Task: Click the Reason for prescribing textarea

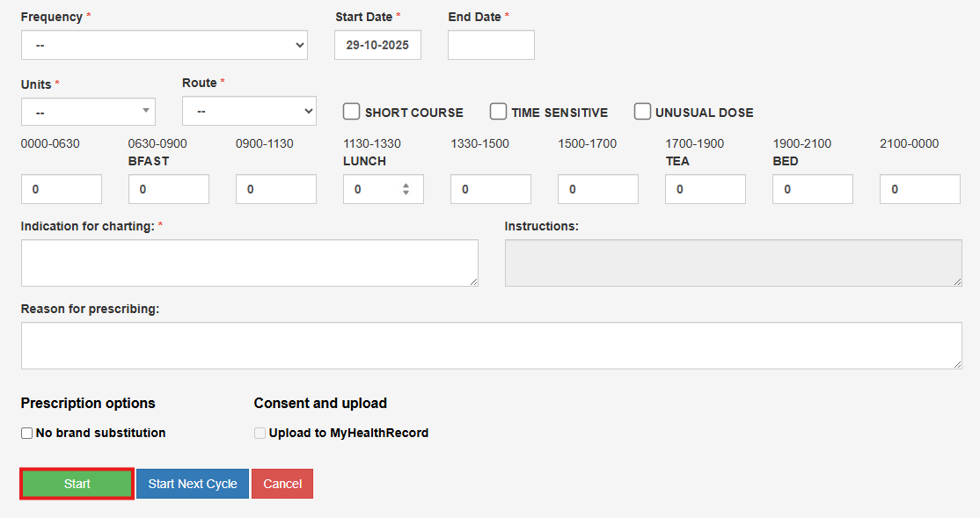Action: 491,346
